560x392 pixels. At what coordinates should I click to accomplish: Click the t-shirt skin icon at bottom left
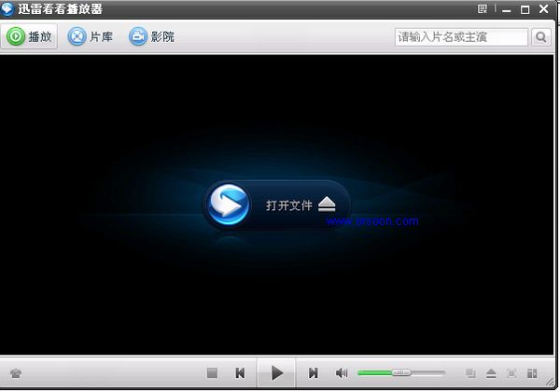click(16, 373)
